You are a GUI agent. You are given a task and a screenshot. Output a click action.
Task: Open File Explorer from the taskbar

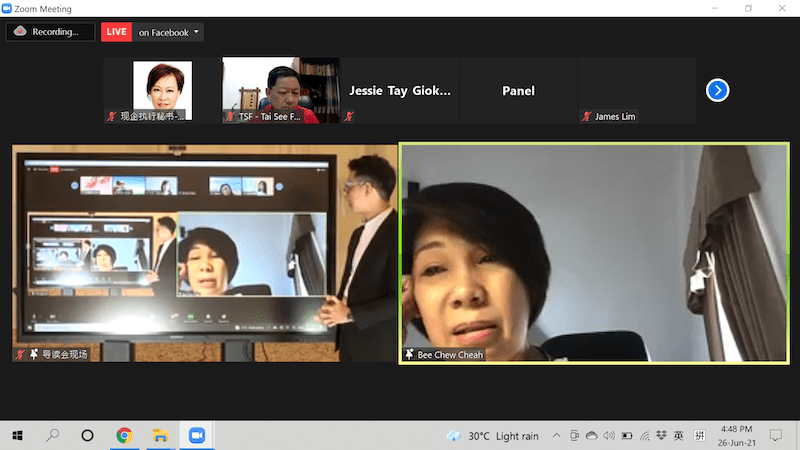pyautogui.click(x=159, y=435)
